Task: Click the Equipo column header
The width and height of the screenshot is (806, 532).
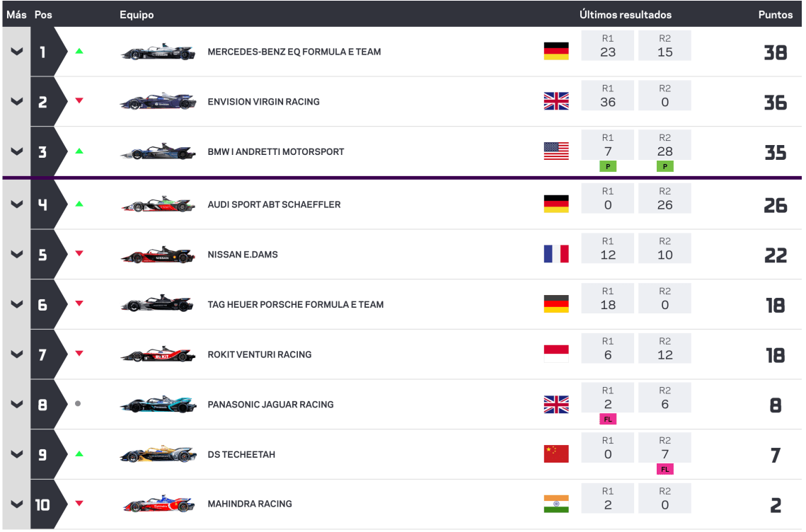Action: [x=137, y=14]
